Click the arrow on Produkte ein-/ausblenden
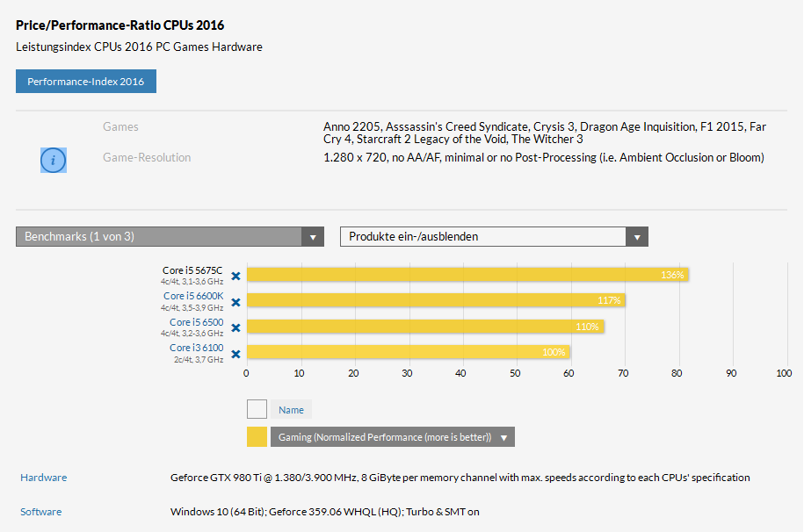This screenshot has height=532, width=804. (x=637, y=237)
